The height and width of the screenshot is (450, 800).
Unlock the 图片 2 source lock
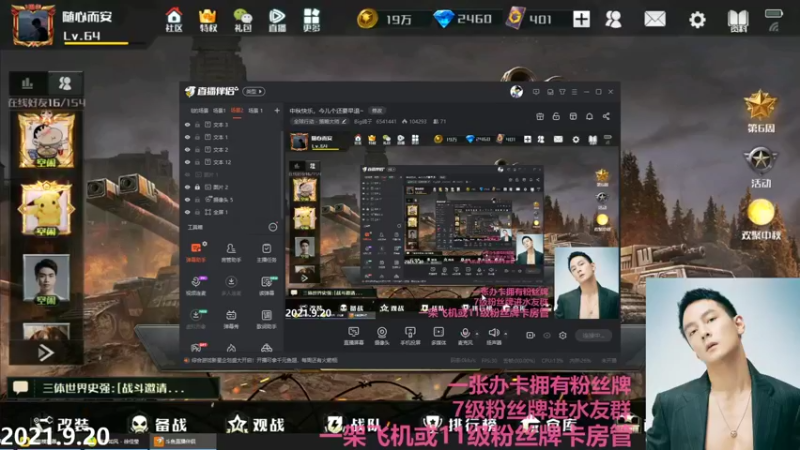(197, 187)
